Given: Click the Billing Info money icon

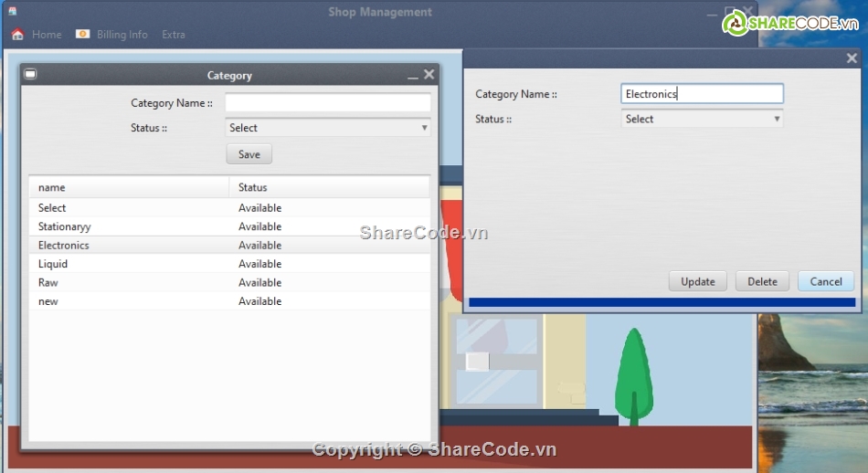Looking at the screenshot, I should 83,35.
